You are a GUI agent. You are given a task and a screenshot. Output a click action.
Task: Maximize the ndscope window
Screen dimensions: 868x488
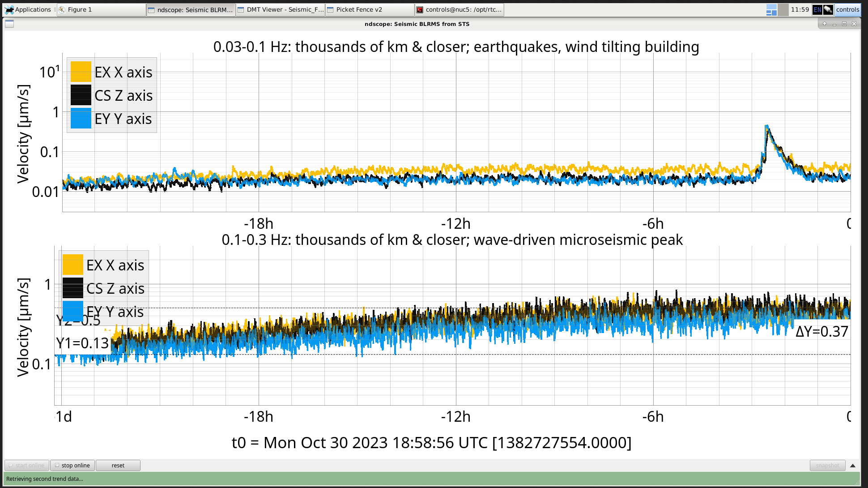point(844,24)
